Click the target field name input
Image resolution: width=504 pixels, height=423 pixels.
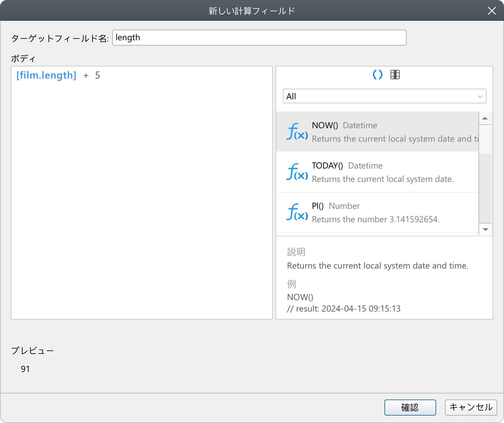pos(259,38)
